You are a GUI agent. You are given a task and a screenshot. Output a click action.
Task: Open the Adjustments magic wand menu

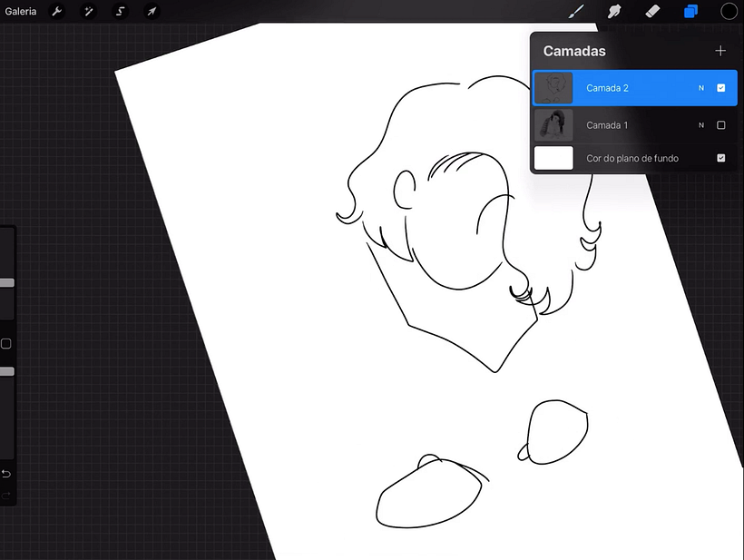click(x=88, y=11)
